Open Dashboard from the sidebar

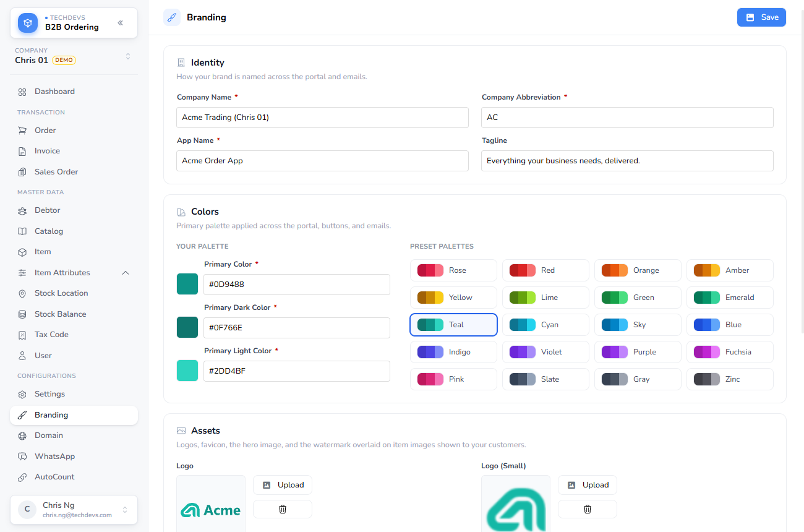[x=74, y=92]
